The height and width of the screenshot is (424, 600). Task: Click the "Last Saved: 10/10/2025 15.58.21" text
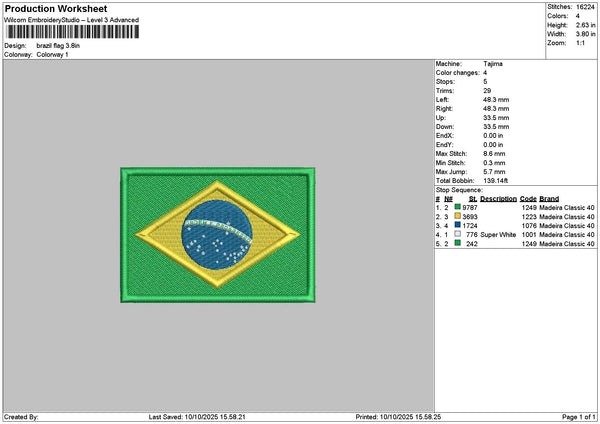point(197,417)
